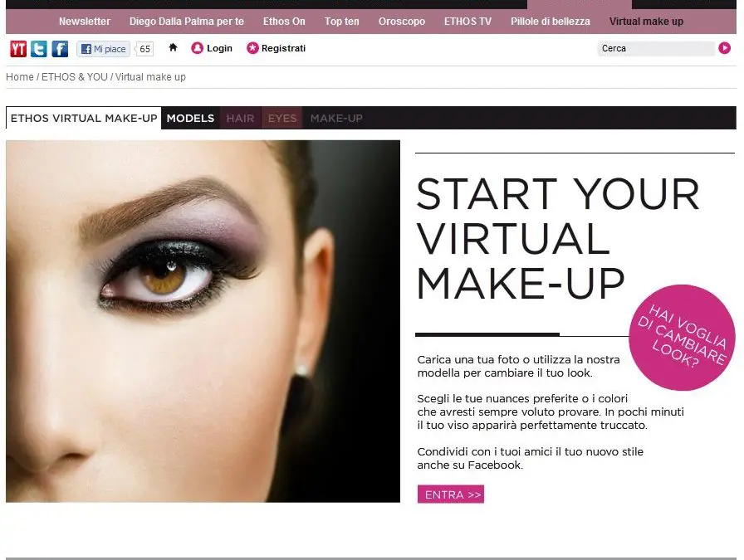Click the ENTRA >> button
Screen dimensions: 744x560
coord(451,494)
